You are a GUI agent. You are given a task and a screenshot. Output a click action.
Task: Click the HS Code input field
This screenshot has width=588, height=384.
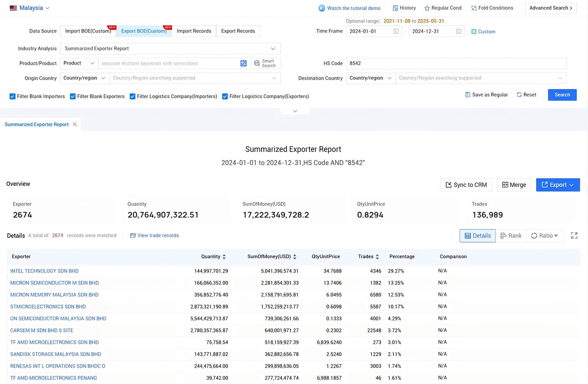click(456, 63)
